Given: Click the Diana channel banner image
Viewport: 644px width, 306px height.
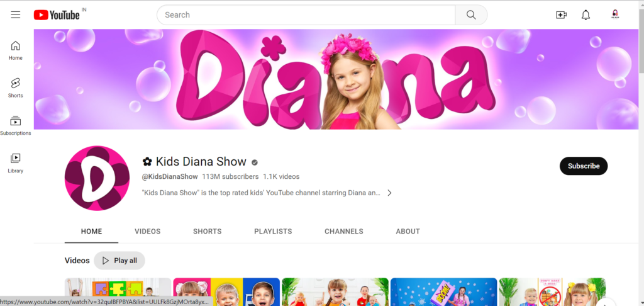Looking at the screenshot, I should tap(336, 79).
